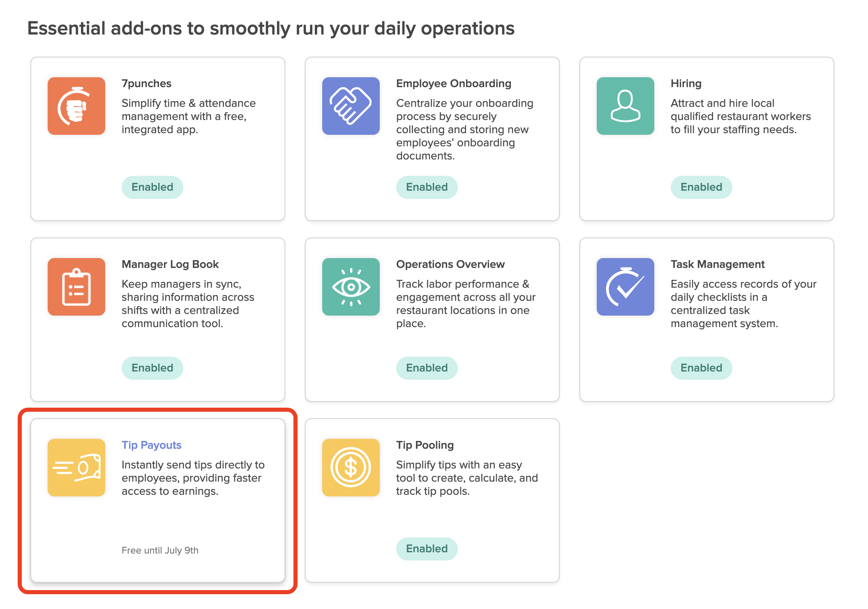Image resolution: width=868 pixels, height=609 pixels.
Task: Click Enabled under Employee Onboarding
Action: click(427, 187)
